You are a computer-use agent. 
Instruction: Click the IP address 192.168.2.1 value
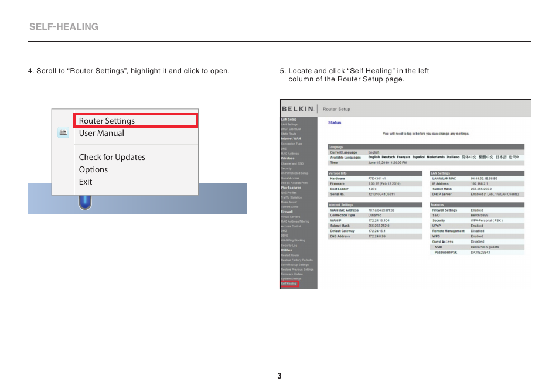click(x=479, y=184)
